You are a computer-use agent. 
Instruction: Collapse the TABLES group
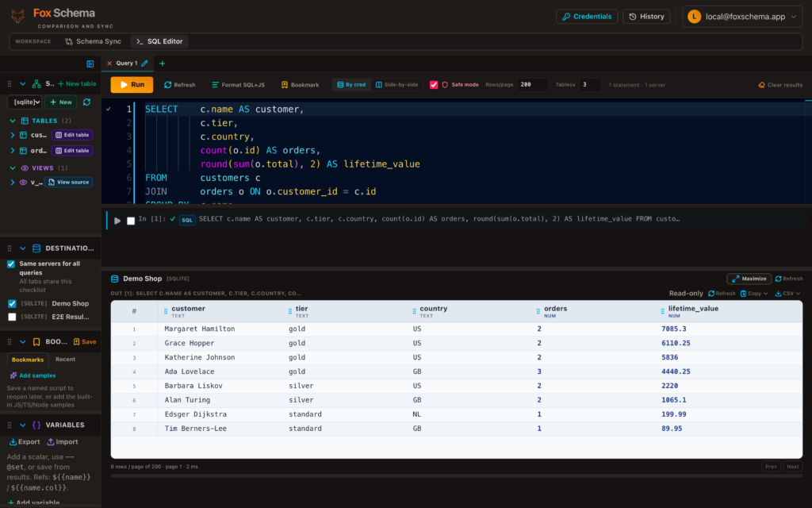pyautogui.click(x=13, y=121)
